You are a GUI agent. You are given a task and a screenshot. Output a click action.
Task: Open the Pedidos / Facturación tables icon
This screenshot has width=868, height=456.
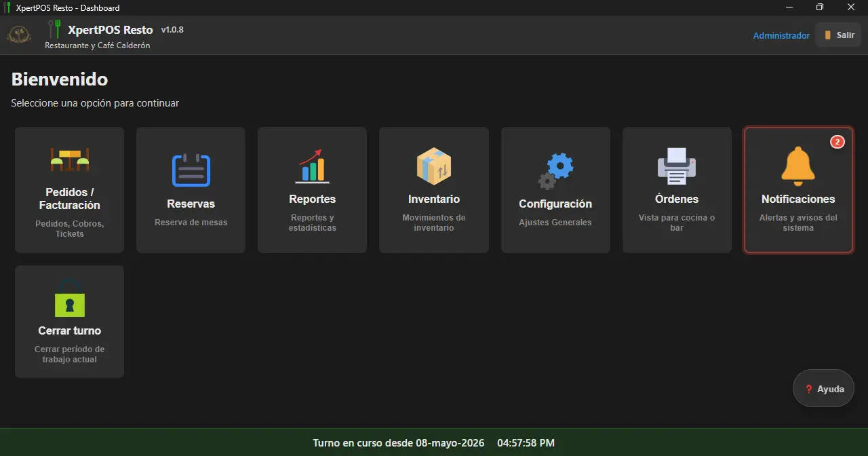tap(69, 160)
